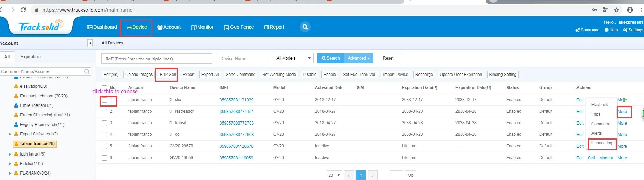Image resolution: width=644 pixels, height=180 pixels.
Task: Check the box for row 4 gol
Action: (x=104, y=135)
